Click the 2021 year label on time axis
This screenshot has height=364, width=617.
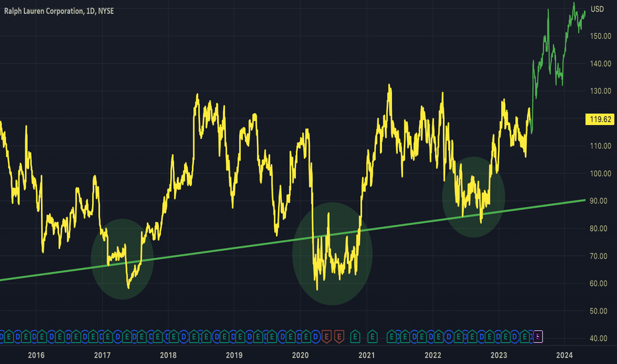[x=366, y=355]
